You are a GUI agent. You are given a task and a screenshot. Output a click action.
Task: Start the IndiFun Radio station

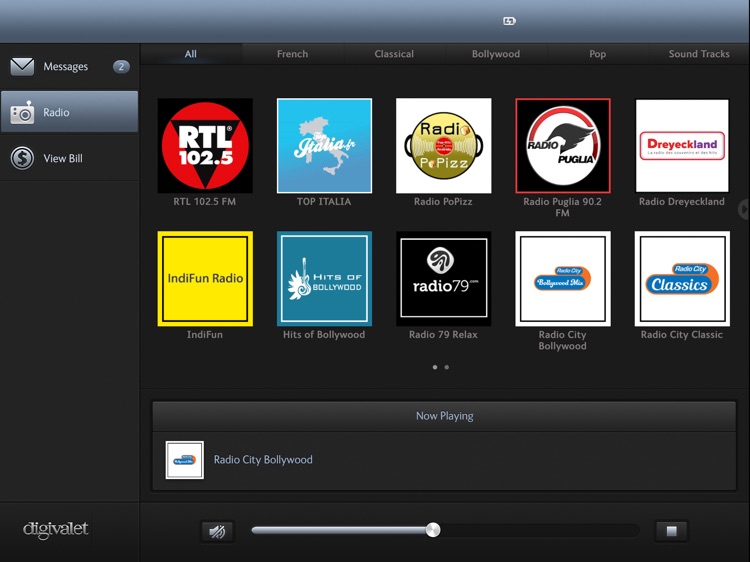(205, 279)
